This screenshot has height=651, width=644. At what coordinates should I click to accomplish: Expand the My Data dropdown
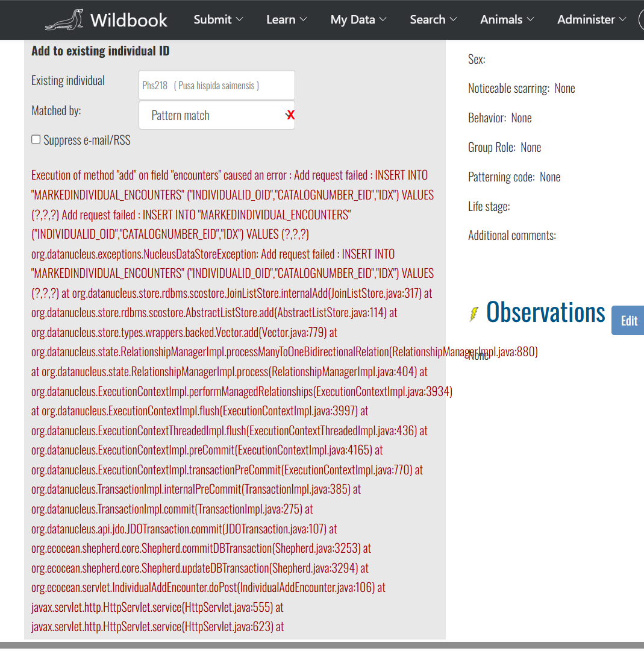click(x=358, y=20)
